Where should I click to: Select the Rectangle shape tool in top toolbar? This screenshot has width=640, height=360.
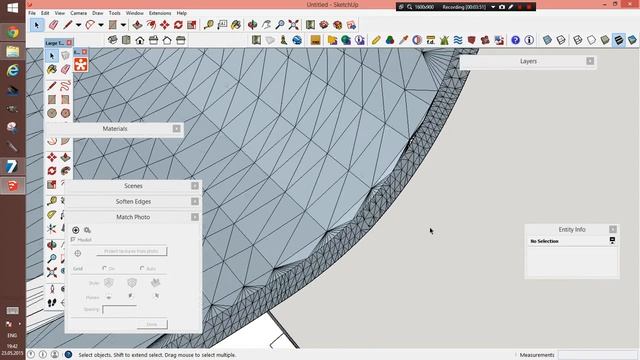point(113,25)
